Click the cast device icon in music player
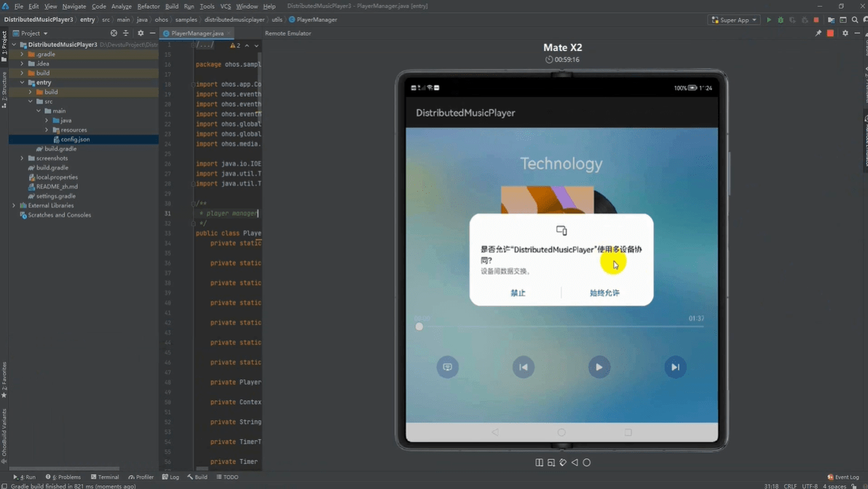Image resolution: width=868 pixels, height=489 pixels. click(x=447, y=367)
